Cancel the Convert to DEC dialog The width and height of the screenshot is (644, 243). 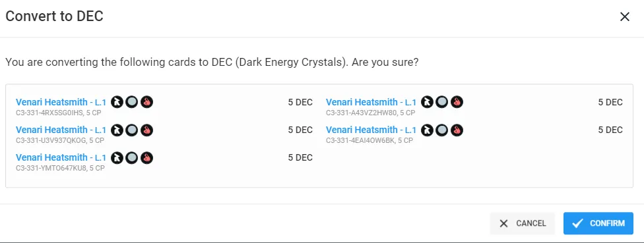tap(522, 223)
